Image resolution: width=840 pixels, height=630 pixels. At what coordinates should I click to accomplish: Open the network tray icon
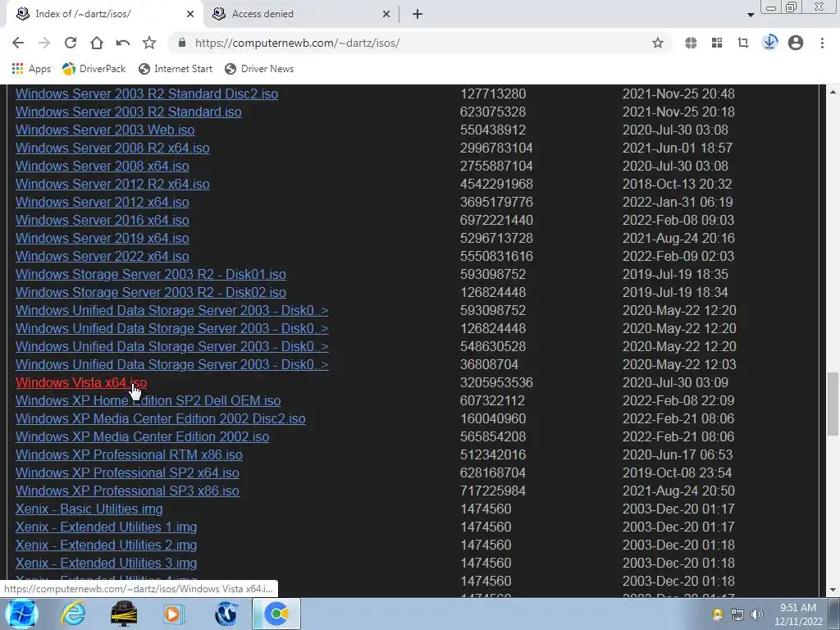coord(737,614)
